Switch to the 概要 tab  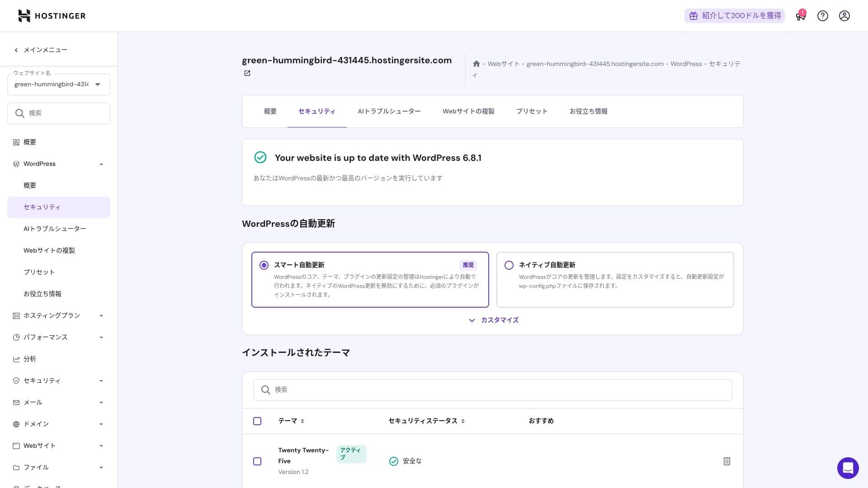point(270,111)
